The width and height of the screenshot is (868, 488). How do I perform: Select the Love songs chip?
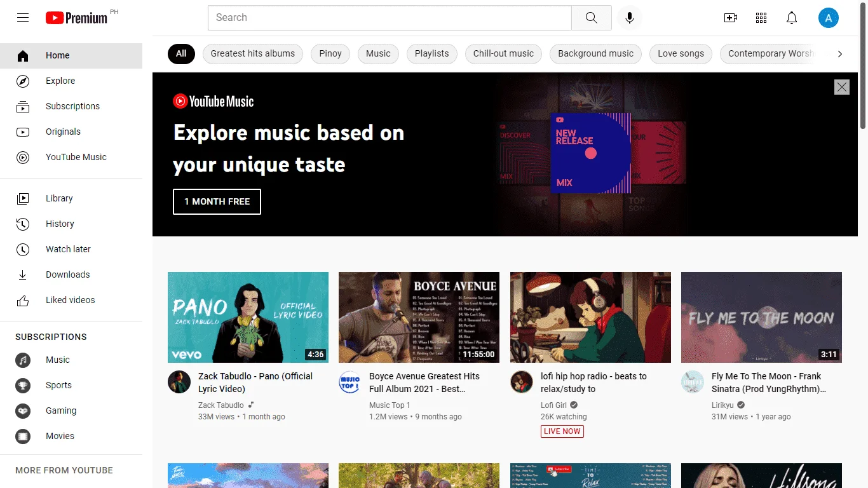tap(681, 53)
